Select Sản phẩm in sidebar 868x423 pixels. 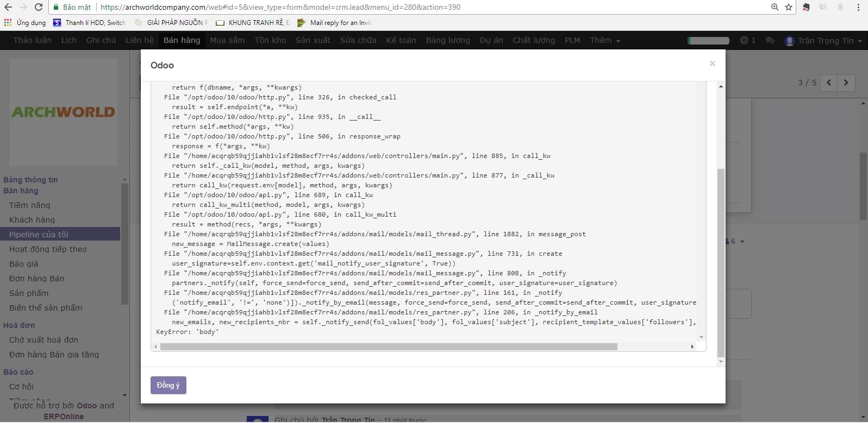(29, 293)
